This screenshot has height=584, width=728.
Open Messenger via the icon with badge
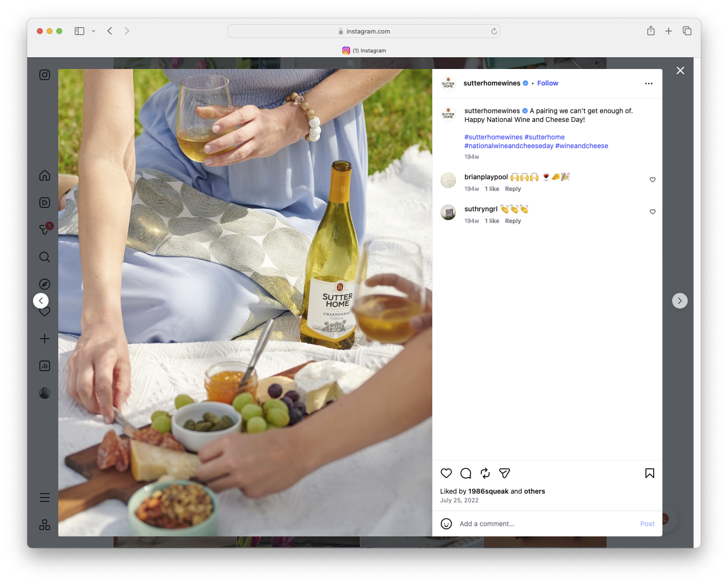coord(44,230)
